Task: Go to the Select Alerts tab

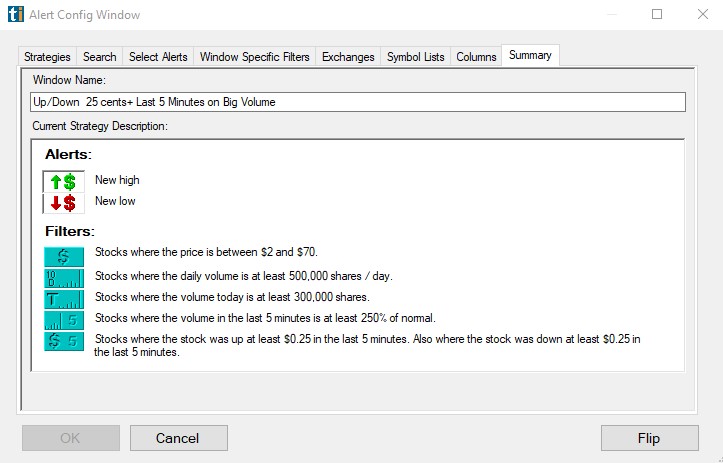Action: pos(158,57)
